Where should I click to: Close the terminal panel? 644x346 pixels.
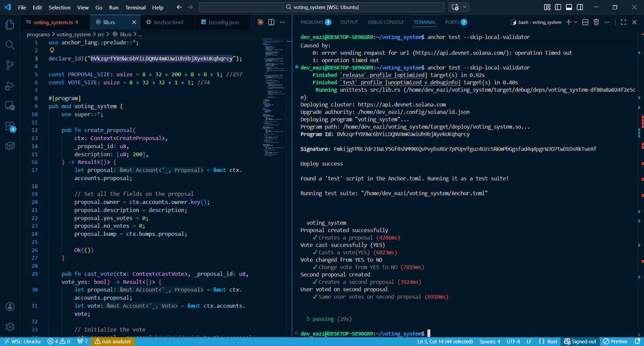[x=634, y=22]
